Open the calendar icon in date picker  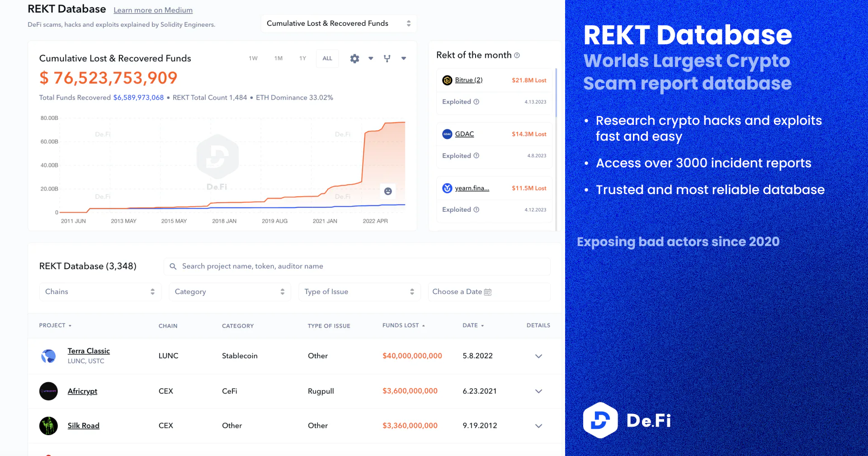[x=488, y=292]
